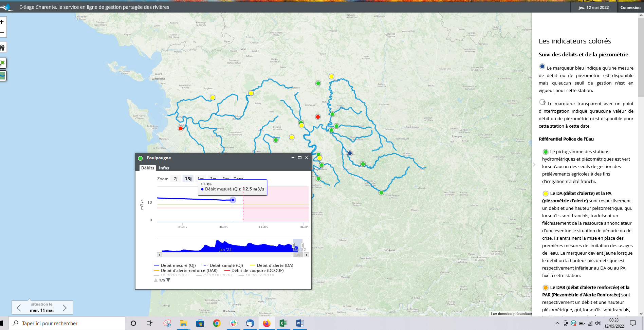Go to the previous day arrow
This screenshot has height=330, width=644.
(x=19, y=308)
